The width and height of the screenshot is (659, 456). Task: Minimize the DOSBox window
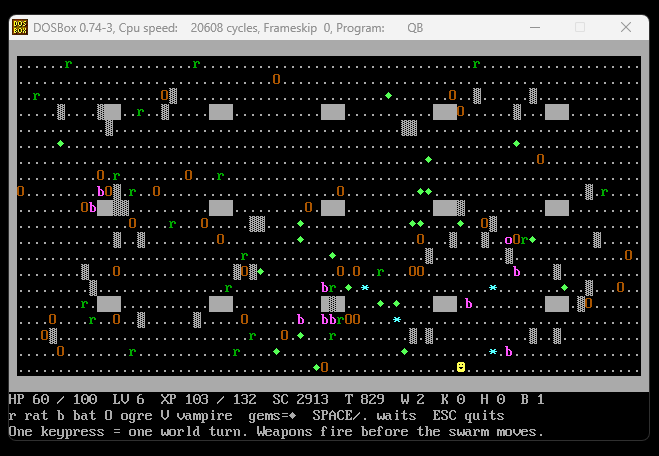tap(535, 27)
